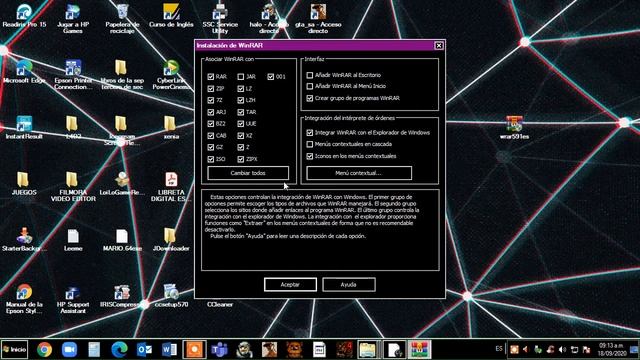Toggle Integrar WinRAR con el Explorador
640x360 pixels.
(310, 133)
